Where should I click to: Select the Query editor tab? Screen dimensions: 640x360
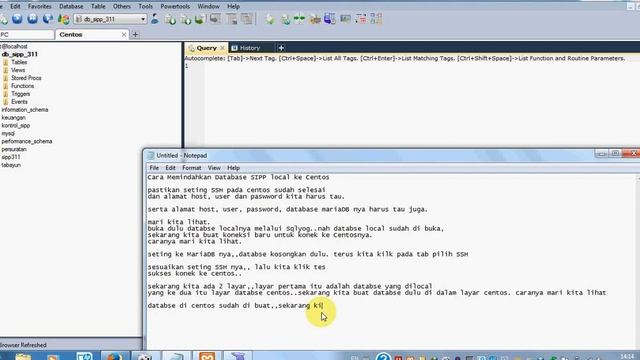(x=206, y=48)
